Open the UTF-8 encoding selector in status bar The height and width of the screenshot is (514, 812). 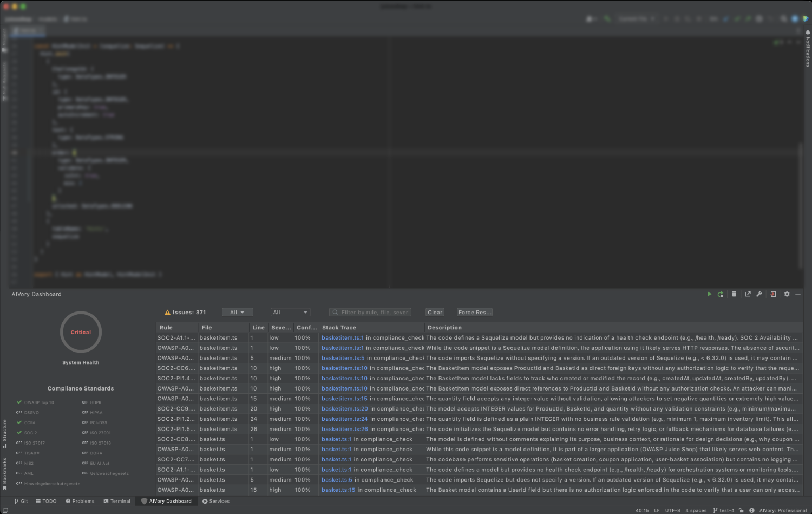click(x=673, y=510)
